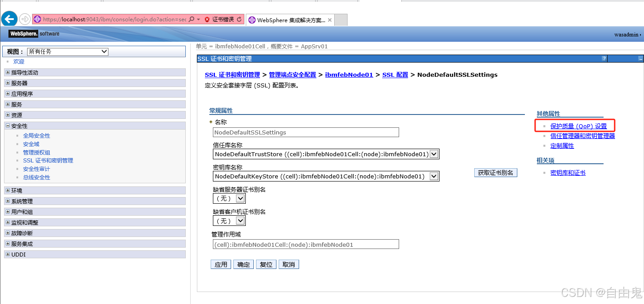Click ibmfebNode01 breadcrumb link
The height and width of the screenshot is (304, 644).
tap(349, 75)
